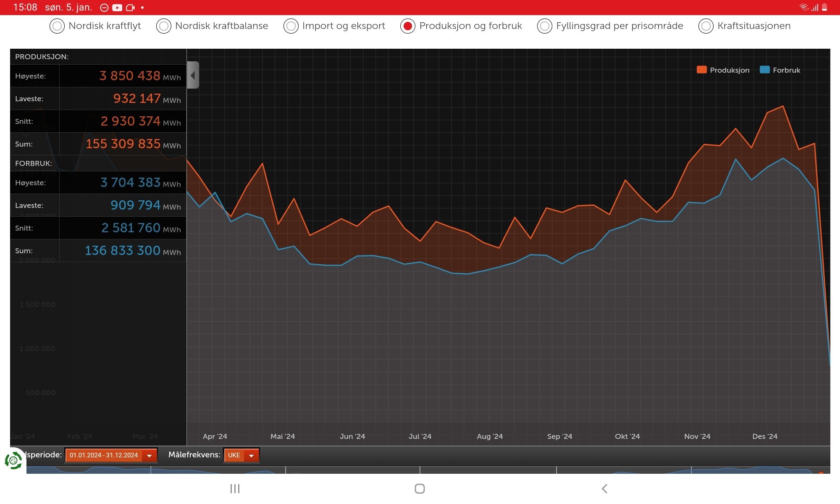
Task: Click the Apr '24 axis label
Action: pos(215,436)
